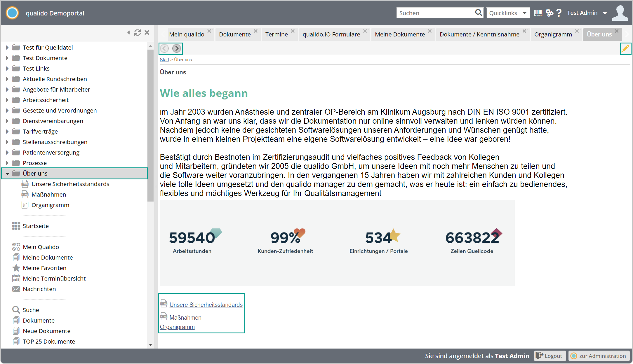Open Dokumente in sidebar menu
633x364 pixels.
[x=39, y=321]
